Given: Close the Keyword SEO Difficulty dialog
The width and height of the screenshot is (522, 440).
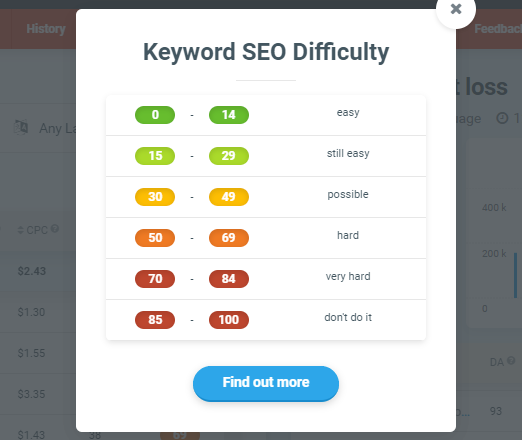Looking at the screenshot, I should [456, 9].
